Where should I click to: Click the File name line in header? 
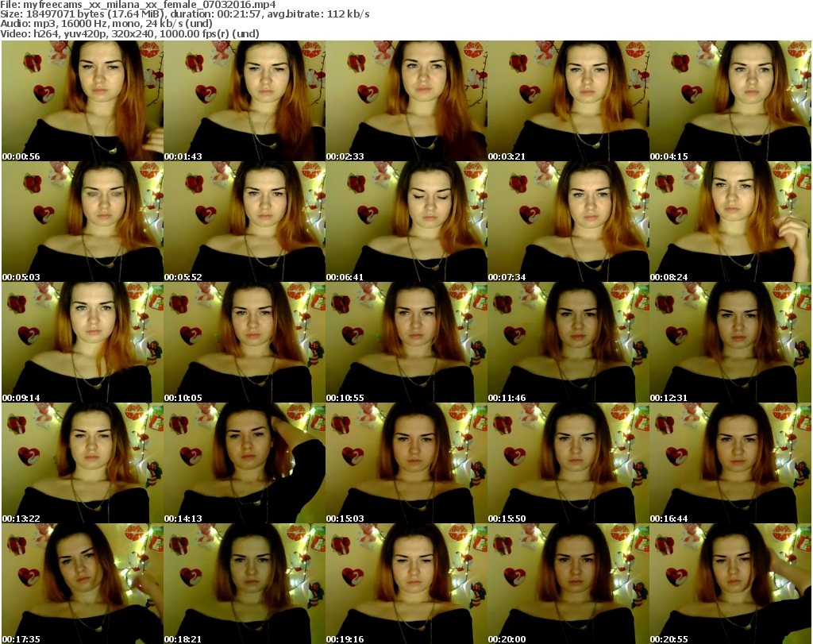138,5
